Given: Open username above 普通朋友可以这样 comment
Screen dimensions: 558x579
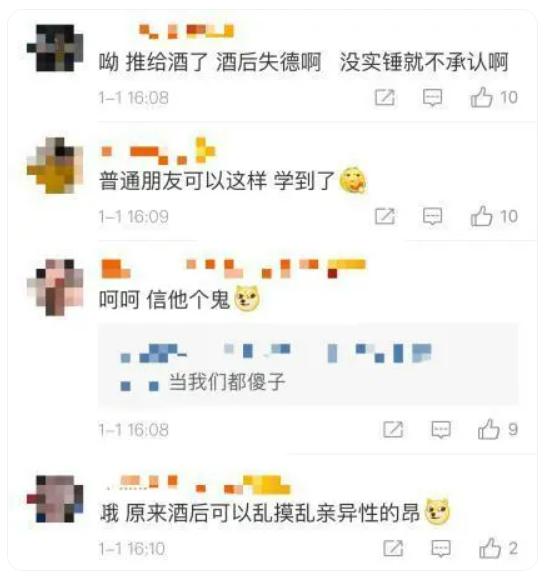Looking at the screenshot, I should 158,151.
